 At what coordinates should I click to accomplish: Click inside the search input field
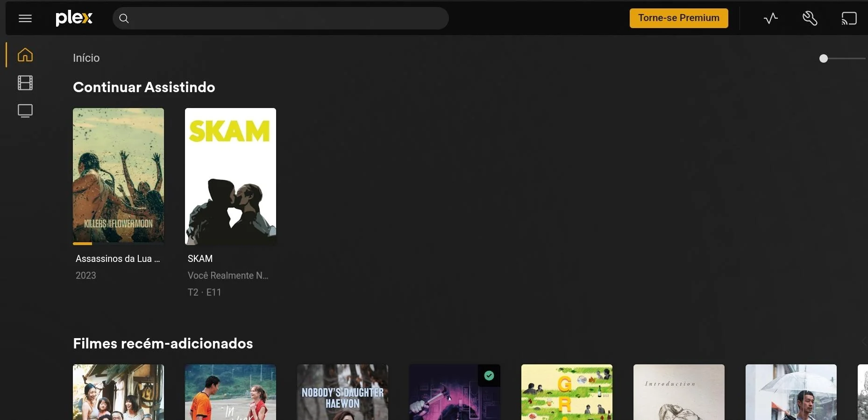coord(285,18)
